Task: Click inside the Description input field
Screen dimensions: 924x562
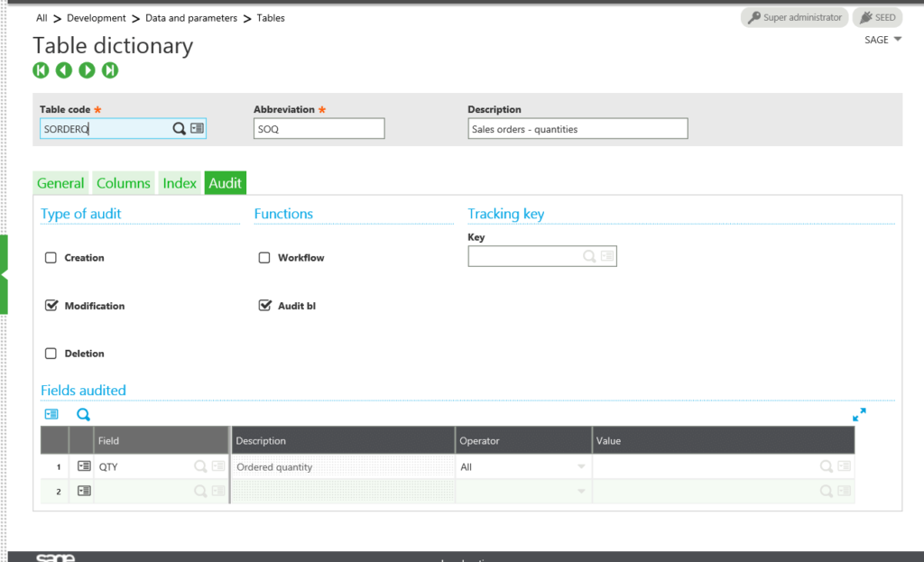Action: (576, 128)
